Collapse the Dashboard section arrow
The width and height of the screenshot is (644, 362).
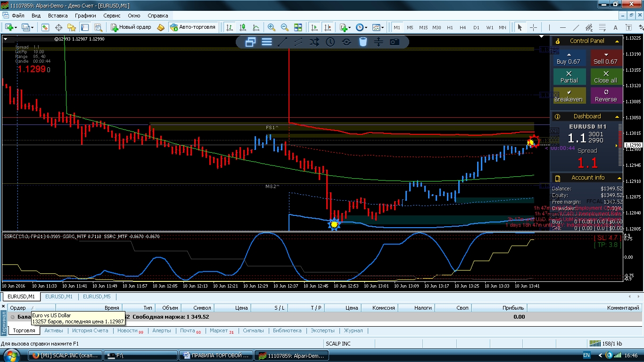[617, 116]
